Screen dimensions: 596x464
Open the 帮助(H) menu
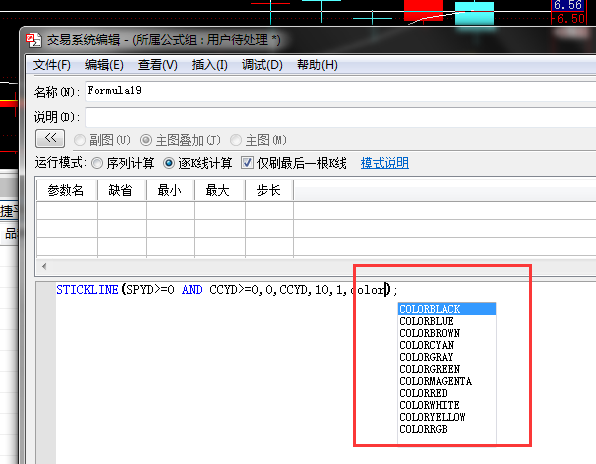317,65
